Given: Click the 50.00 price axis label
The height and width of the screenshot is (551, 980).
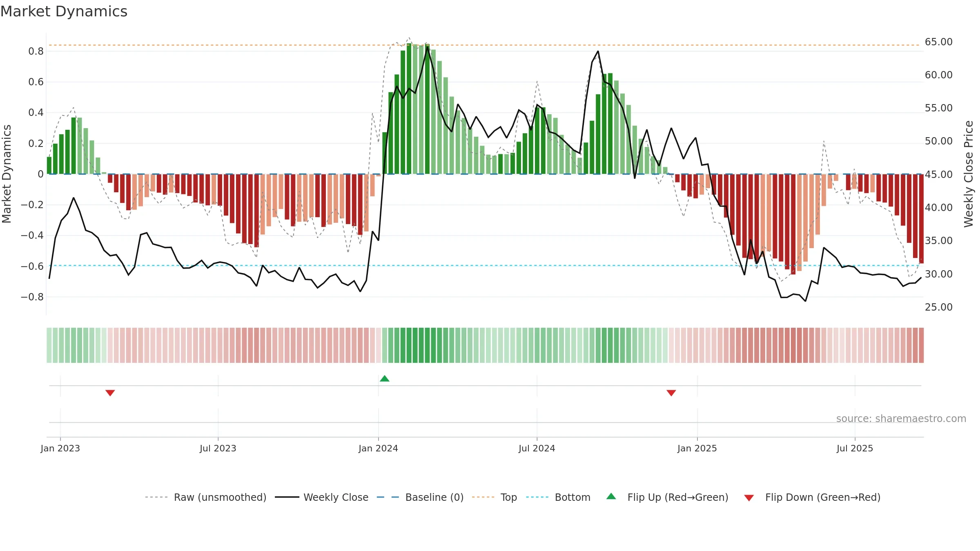Looking at the screenshot, I should (939, 141).
